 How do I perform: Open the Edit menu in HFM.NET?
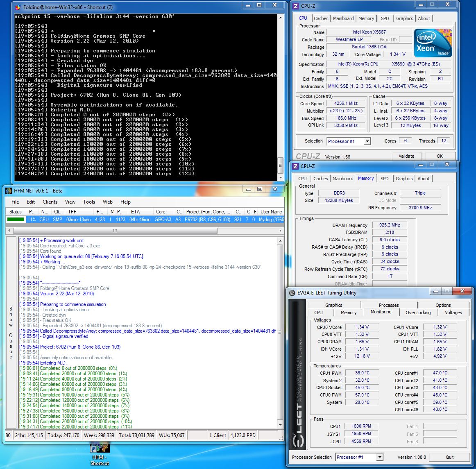31,202
